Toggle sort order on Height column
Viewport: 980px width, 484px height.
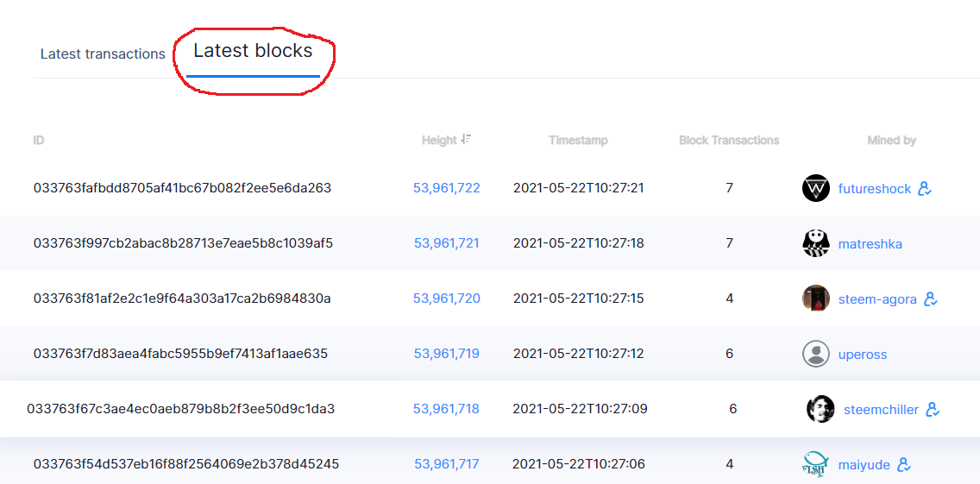coord(466,140)
